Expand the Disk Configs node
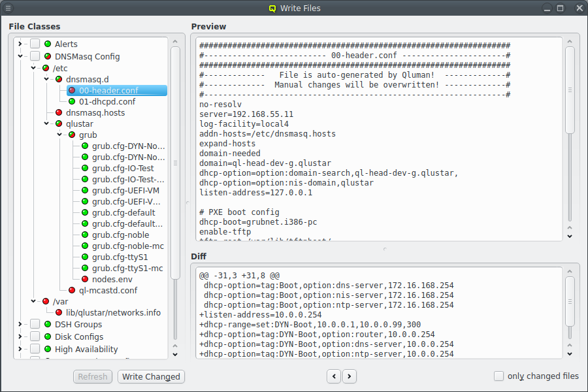This screenshot has width=588, height=392. tap(20, 336)
